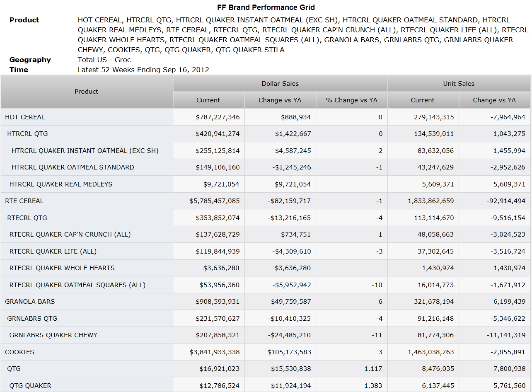This screenshot has width=532, height=392.
Task: Click the % Change vs YA header
Action: [x=351, y=100]
